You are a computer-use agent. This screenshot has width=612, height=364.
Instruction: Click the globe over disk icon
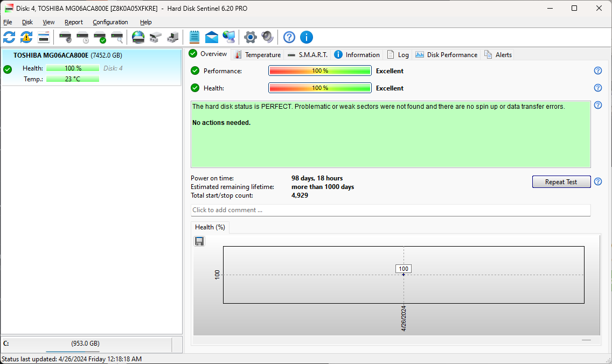[x=138, y=38]
